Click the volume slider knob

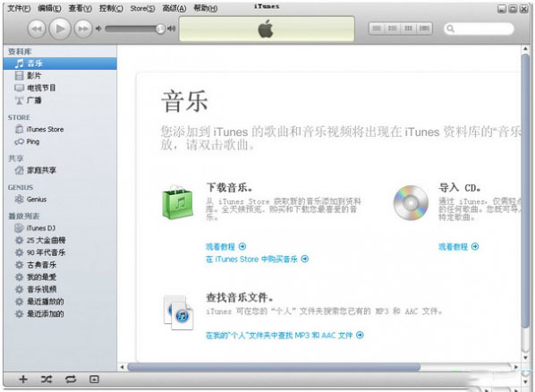160,29
